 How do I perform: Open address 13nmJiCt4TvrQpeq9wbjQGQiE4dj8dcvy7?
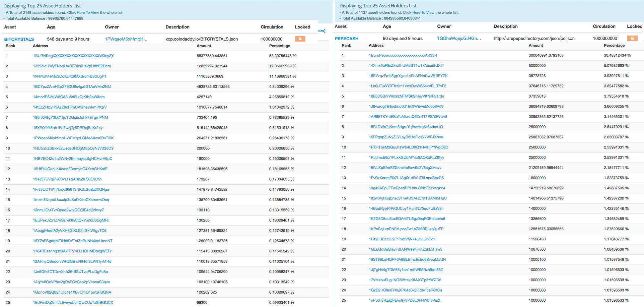pyautogui.click(x=68, y=210)
